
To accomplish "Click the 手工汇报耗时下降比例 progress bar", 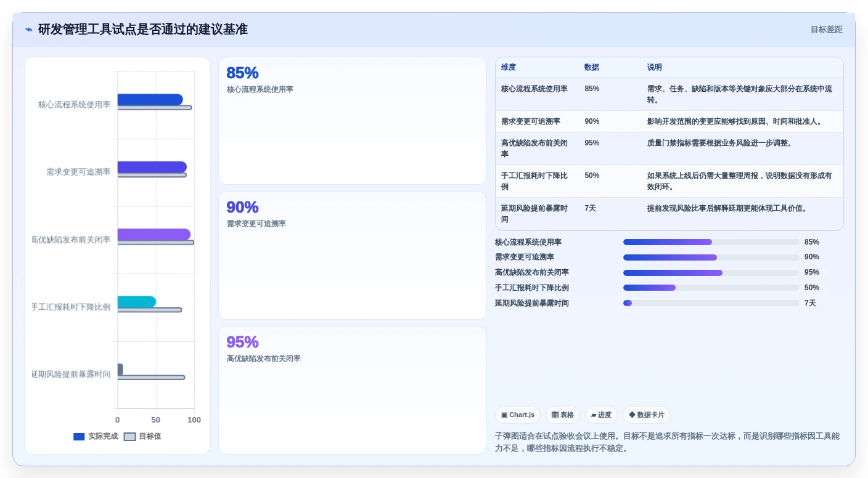I will pyautogui.click(x=711, y=288).
